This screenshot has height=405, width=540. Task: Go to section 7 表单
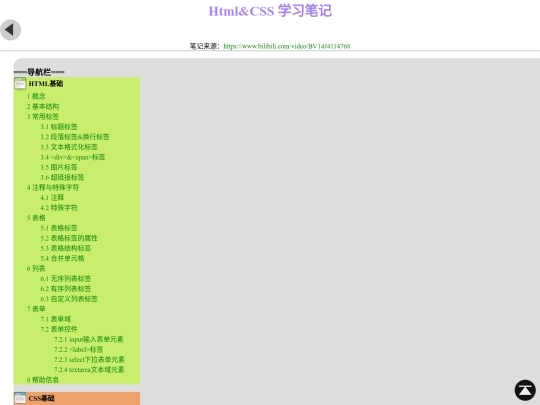(x=36, y=309)
